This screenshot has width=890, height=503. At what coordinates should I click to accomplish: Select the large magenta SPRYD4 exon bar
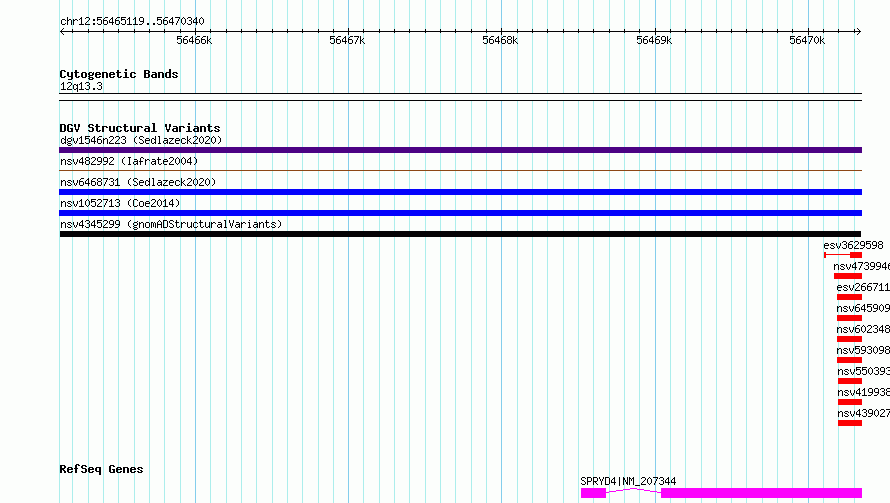point(761,493)
